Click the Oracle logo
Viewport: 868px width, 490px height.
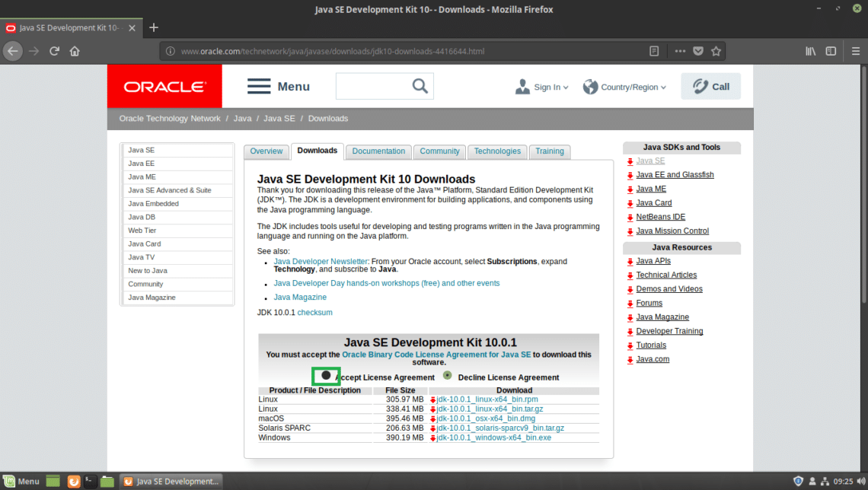[164, 86]
